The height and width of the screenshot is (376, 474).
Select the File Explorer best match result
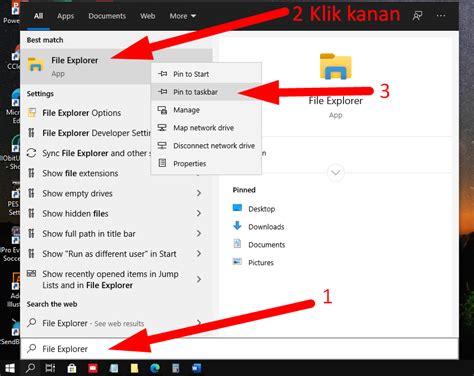click(85, 66)
